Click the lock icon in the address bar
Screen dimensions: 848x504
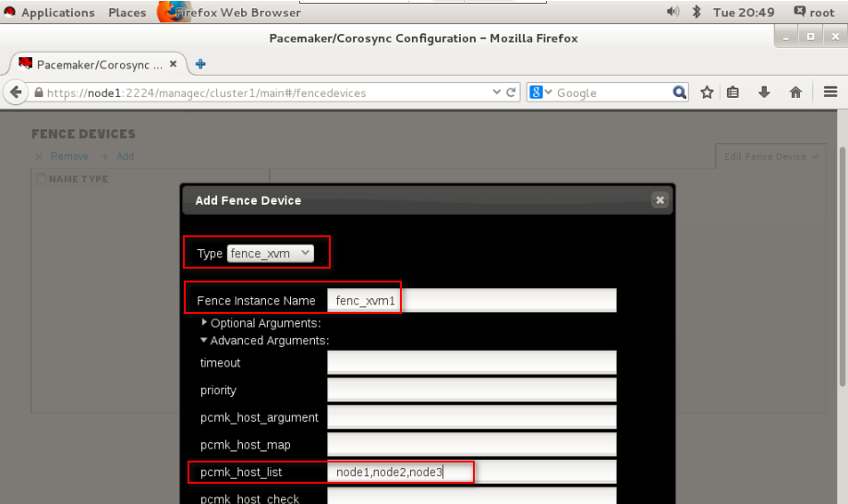[39, 92]
